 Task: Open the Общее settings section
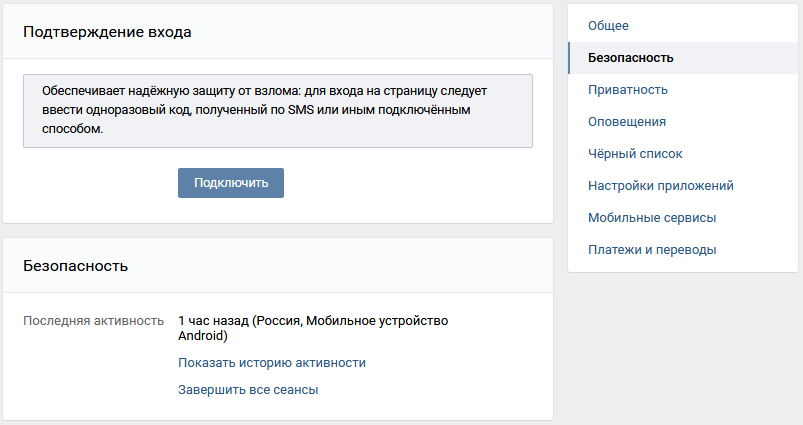click(608, 26)
